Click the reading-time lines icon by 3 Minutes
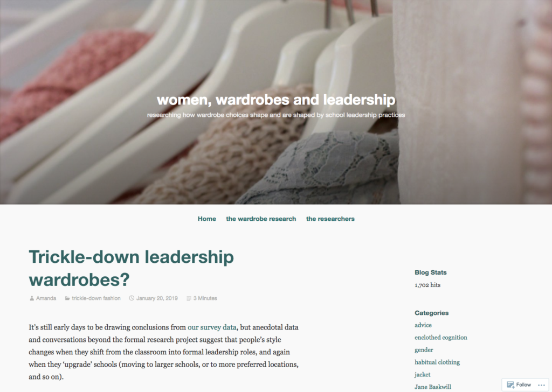552x392 pixels. click(x=189, y=298)
